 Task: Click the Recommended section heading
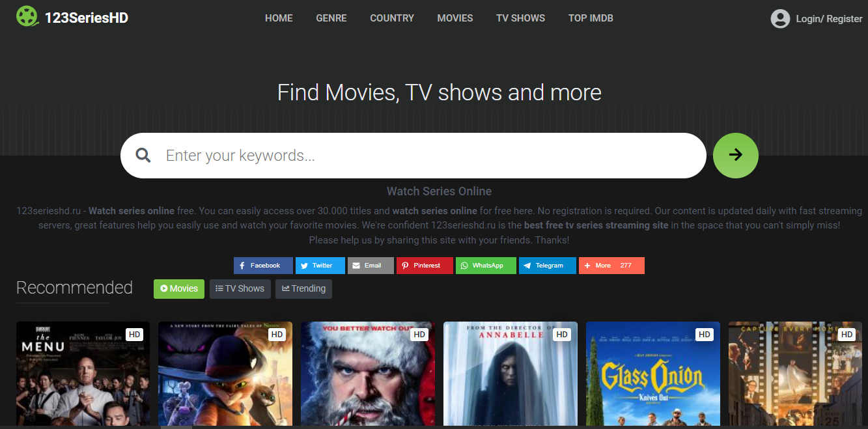(74, 288)
